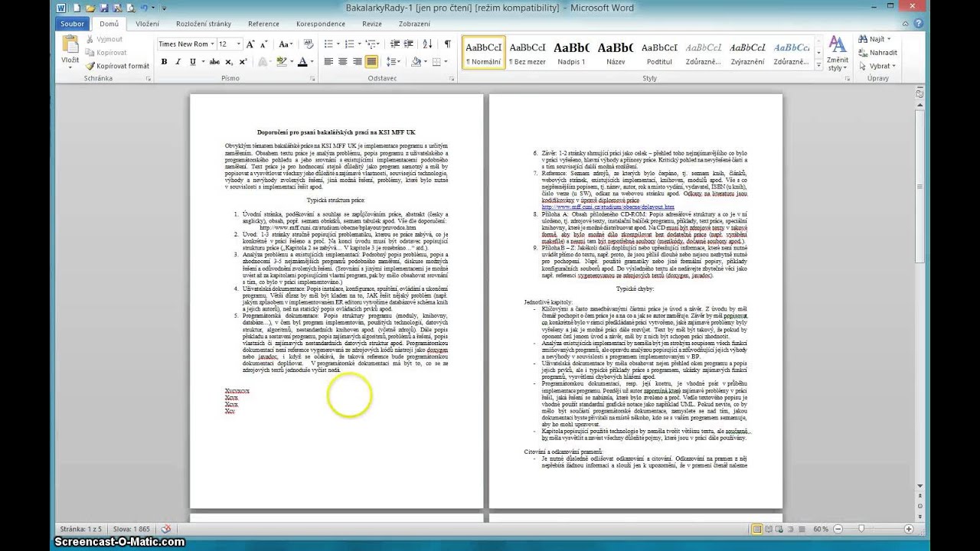Click the Nahradit replace button

pos(877,53)
